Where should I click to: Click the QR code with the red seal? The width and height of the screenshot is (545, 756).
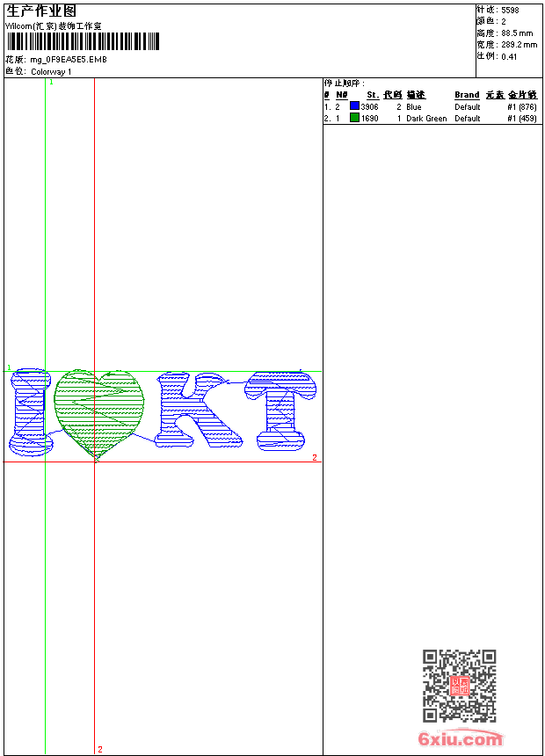[x=459, y=686]
